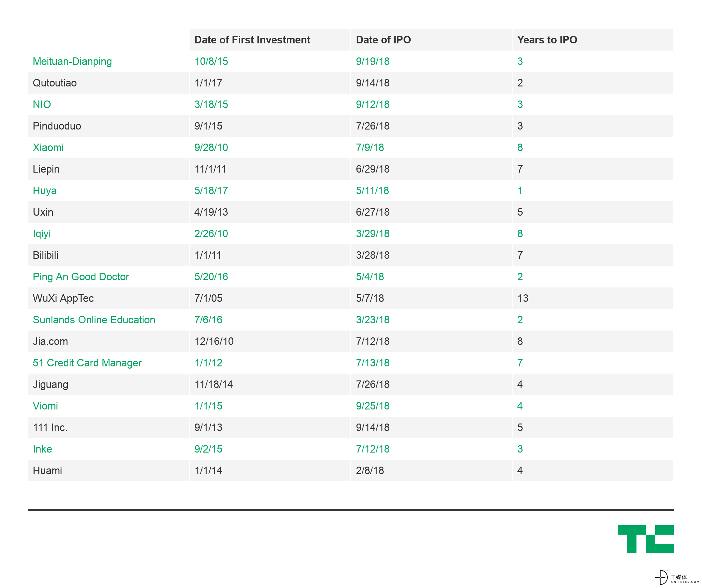Select IPO date '7/9/18'
This screenshot has width=702, height=588.
370,148
